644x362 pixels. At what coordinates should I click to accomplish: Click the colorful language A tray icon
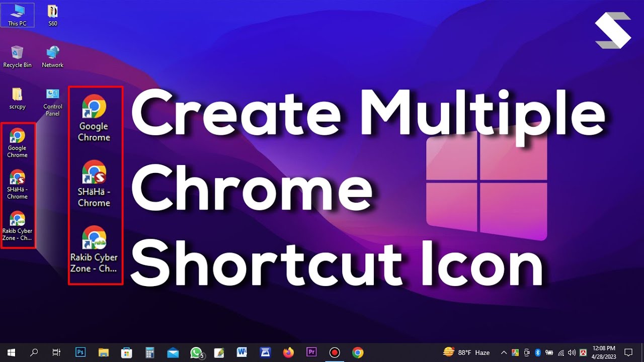coord(515,352)
